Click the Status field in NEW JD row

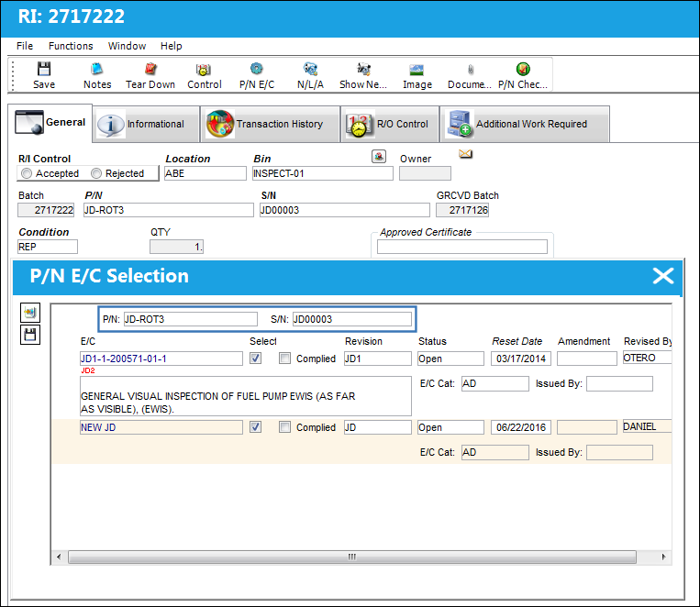point(450,427)
